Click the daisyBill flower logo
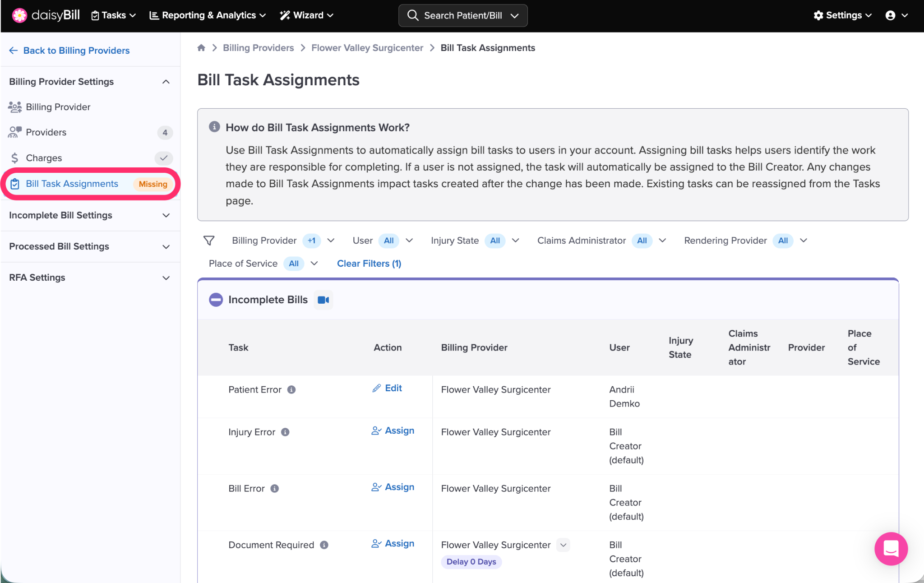924x583 pixels. (x=19, y=15)
